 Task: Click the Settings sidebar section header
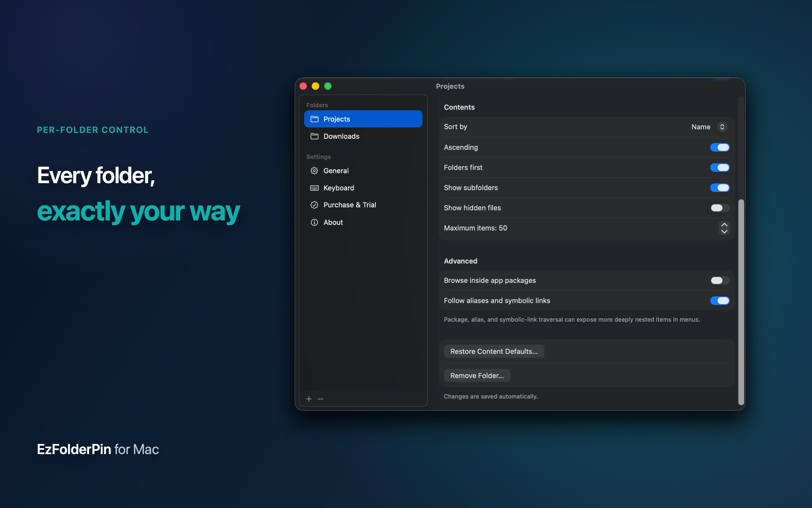click(x=318, y=157)
